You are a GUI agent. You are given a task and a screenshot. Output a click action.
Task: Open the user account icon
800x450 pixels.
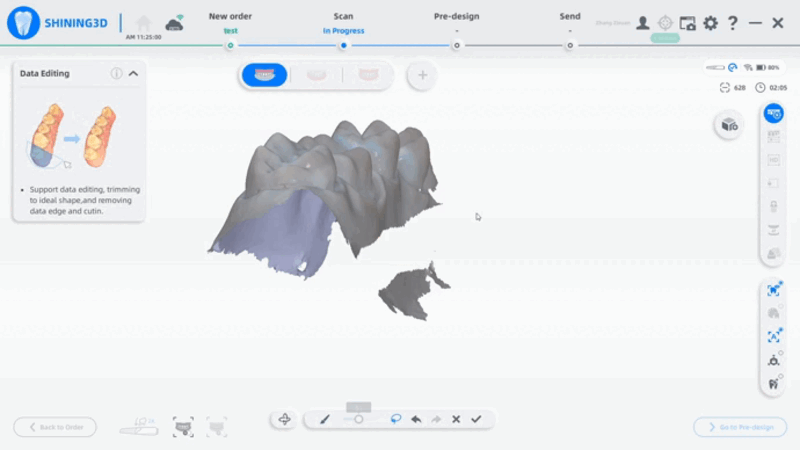click(643, 23)
